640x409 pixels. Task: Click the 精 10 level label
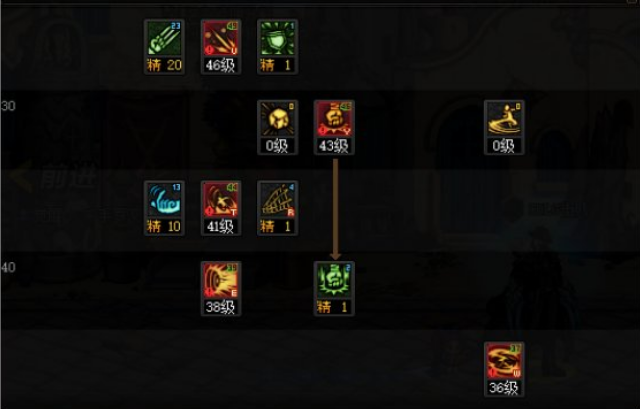164,227
